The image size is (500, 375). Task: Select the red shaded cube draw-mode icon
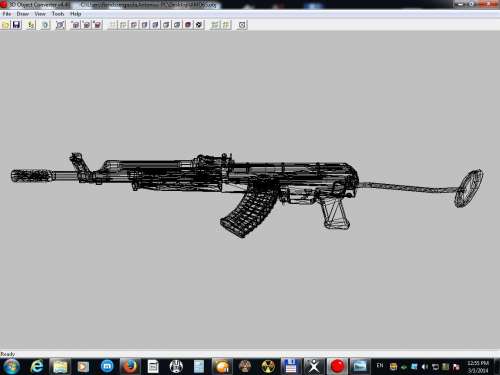coord(188,25)
